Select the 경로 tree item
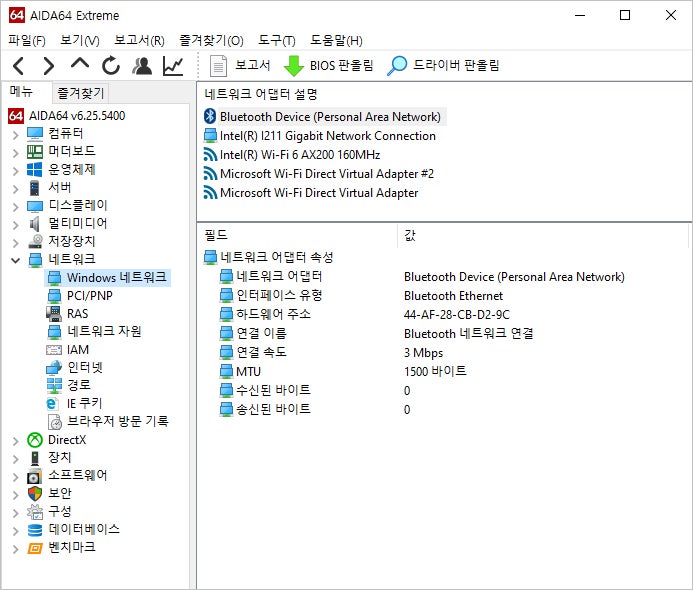 (x=69, y=385)
